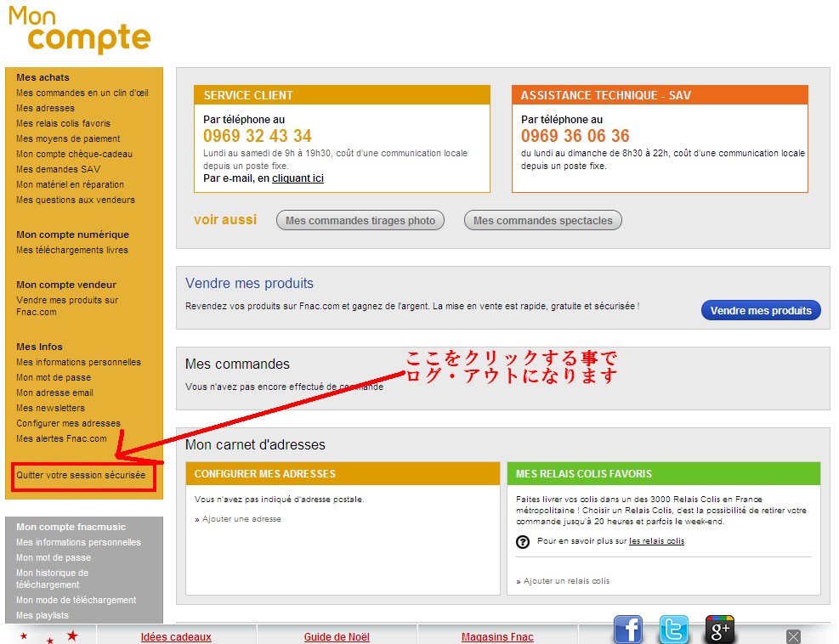Click the service client phone number 0969 32 43 34
The height and width of the screenshot is (644, 839).
tap(258, 136)
